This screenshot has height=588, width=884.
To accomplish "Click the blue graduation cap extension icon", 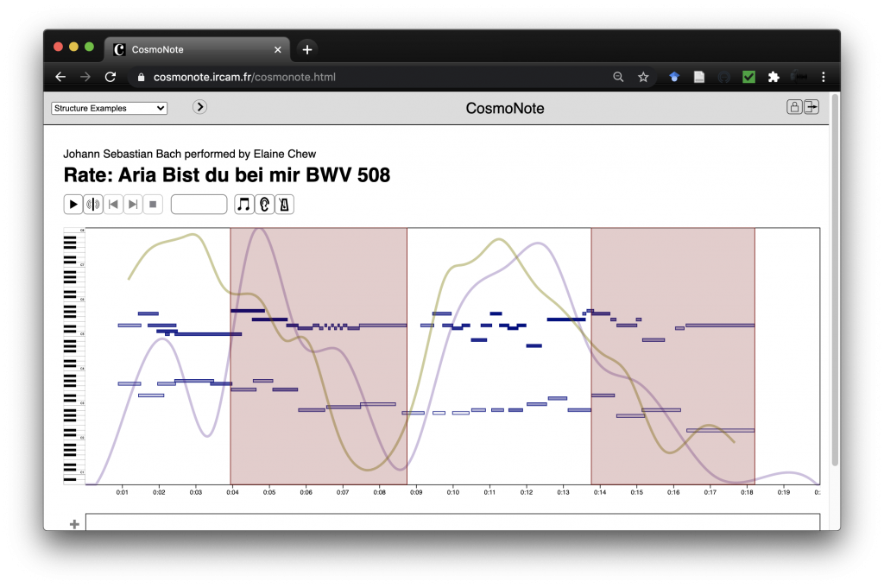I will pyautogui.click(x=674, y=77).
